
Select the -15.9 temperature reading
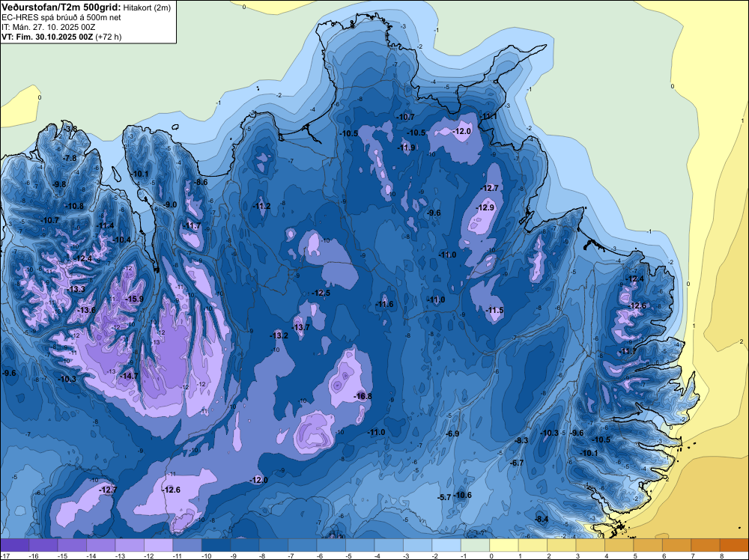pos(134,299)
